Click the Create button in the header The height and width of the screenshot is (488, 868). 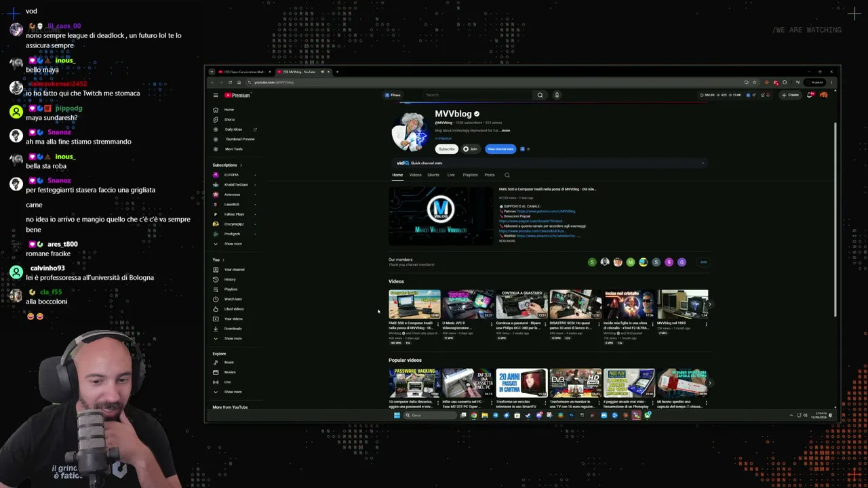[x=790, y=95]
